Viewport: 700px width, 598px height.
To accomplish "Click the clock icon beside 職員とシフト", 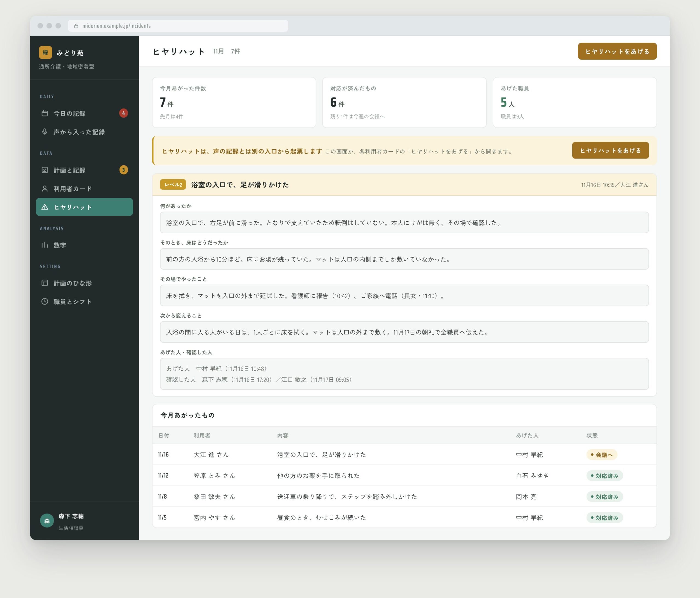I will point(45,301).
